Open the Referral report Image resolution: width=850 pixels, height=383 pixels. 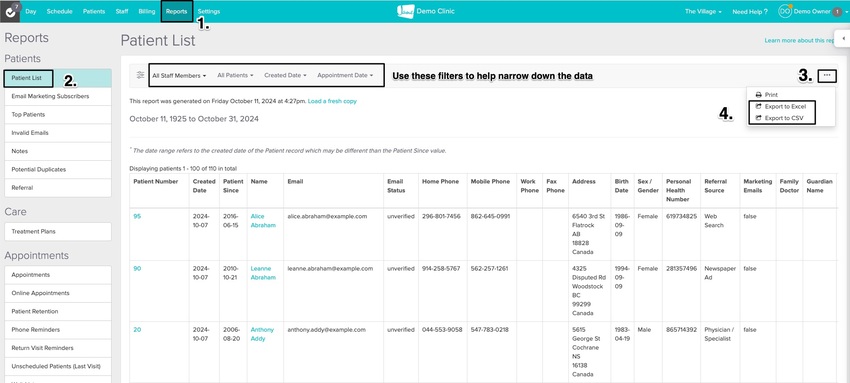[57, 188]
